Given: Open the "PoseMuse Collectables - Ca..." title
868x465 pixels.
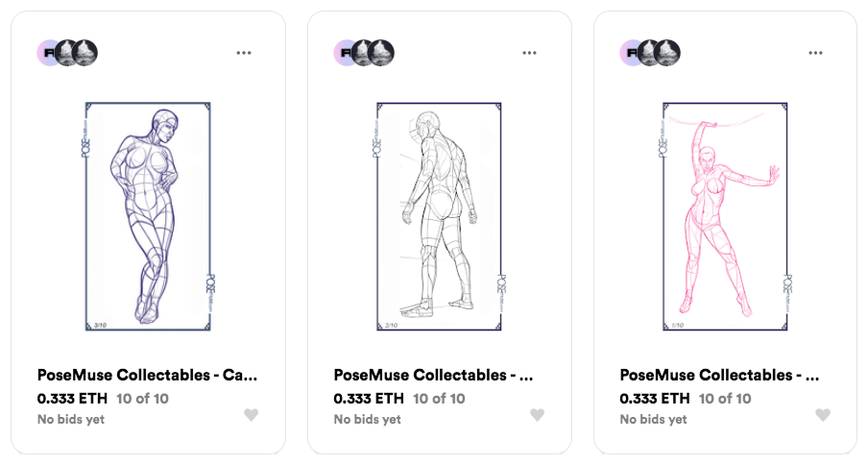Looking at the screenshot, I should coord(147,376).
